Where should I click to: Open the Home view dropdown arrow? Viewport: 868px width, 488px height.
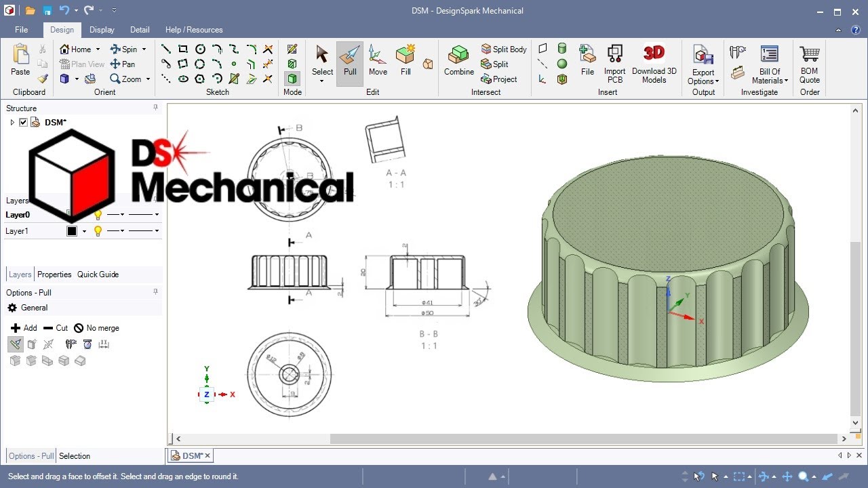(x=98, y=49)
